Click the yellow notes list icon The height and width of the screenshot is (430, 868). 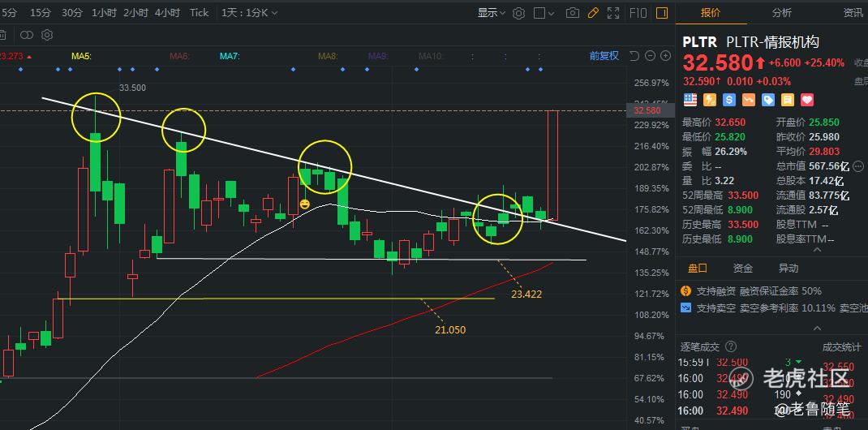click(x=787, y=100)
